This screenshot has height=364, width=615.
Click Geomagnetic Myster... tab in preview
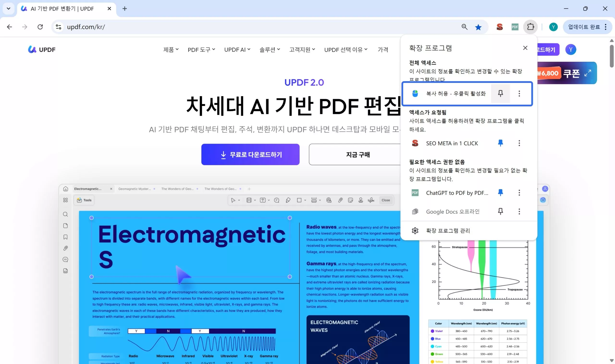click(137, 189)
